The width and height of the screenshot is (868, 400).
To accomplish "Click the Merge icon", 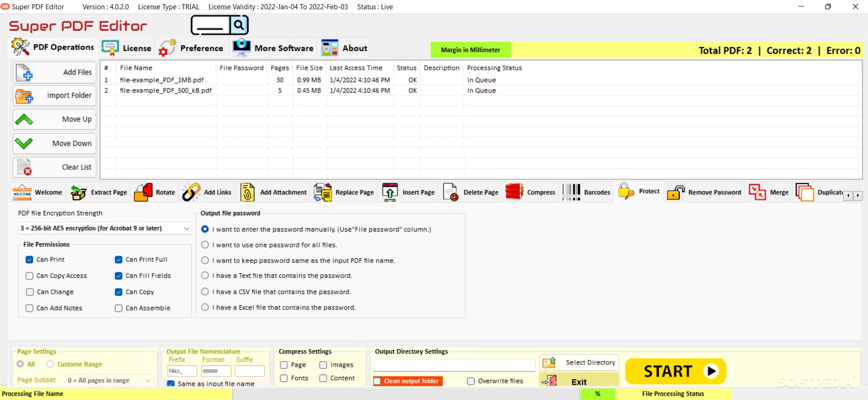I will [x=757, y=192].
